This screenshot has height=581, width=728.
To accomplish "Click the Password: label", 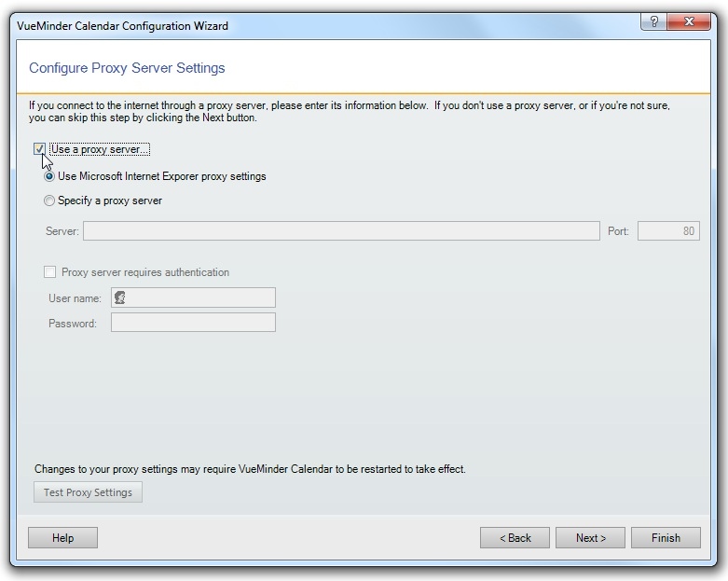I will coord(73,324).
